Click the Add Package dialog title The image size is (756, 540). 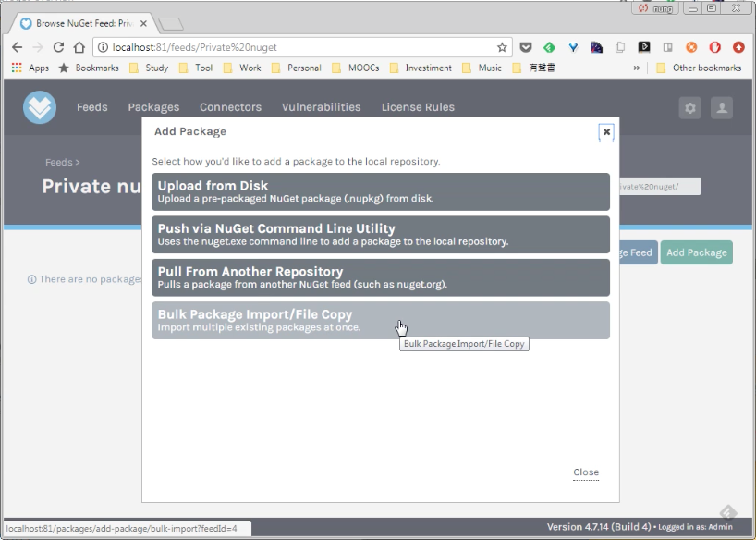click(190, 131)
